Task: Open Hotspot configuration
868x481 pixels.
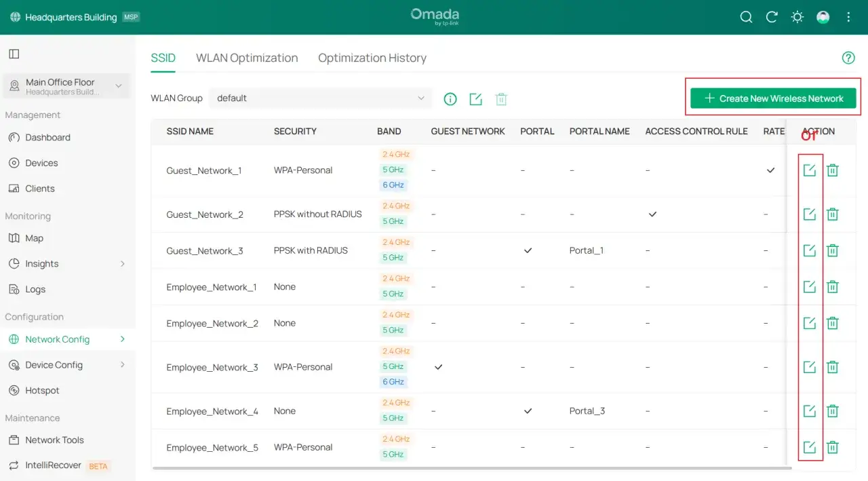Action: coord(42,391)
